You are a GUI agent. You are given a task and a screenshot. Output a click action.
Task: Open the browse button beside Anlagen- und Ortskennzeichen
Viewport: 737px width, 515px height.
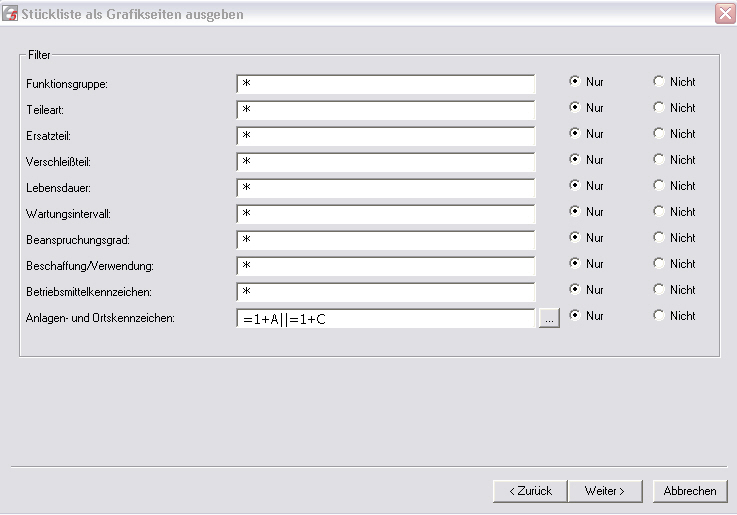(x=549, y=318)
